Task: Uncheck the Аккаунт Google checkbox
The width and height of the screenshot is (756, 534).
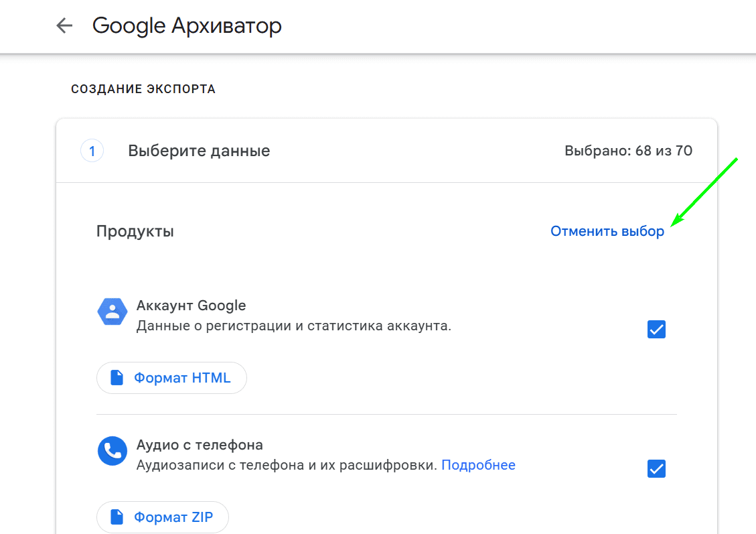Action: point(656,330)
